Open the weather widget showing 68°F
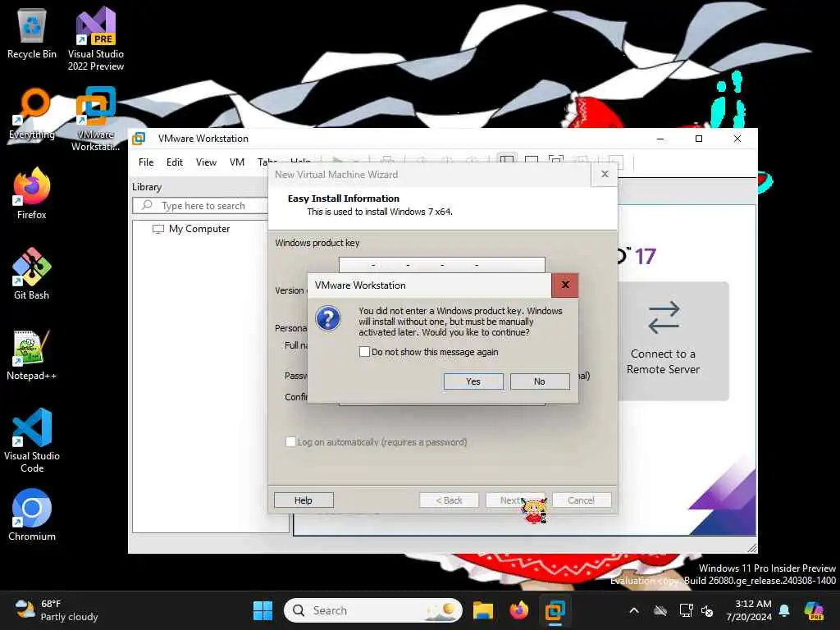This screenshot has height=630, width=840. pyautogui.click(x=57, y=610)
